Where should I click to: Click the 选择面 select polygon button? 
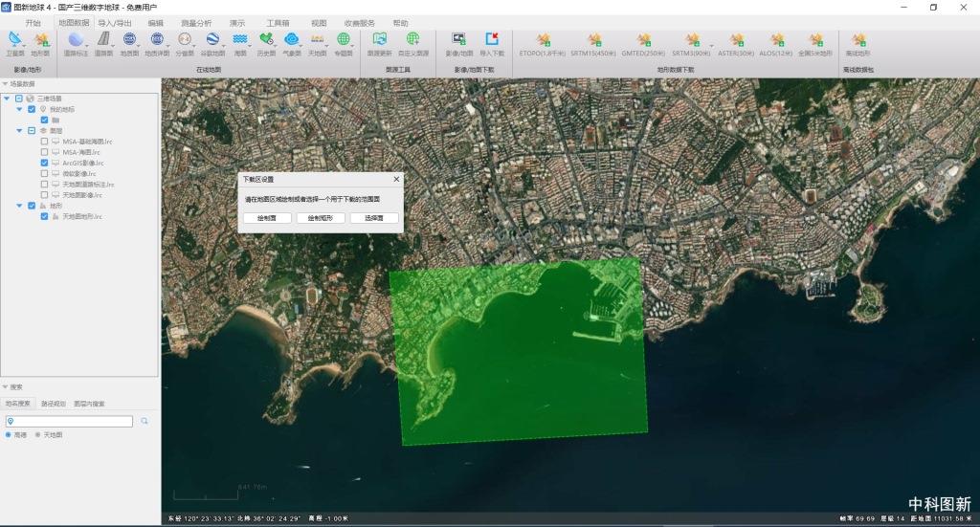374,218
